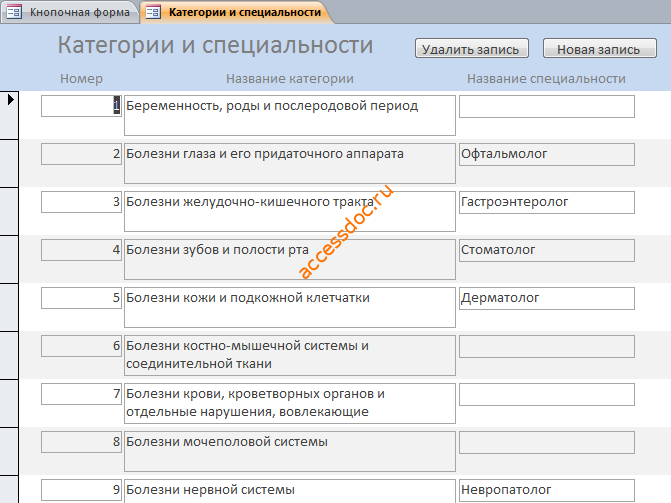This screenshot has width=671, height=503.
Task: Click the form icon on Категории и специальности tab
Action: (153, 12)
